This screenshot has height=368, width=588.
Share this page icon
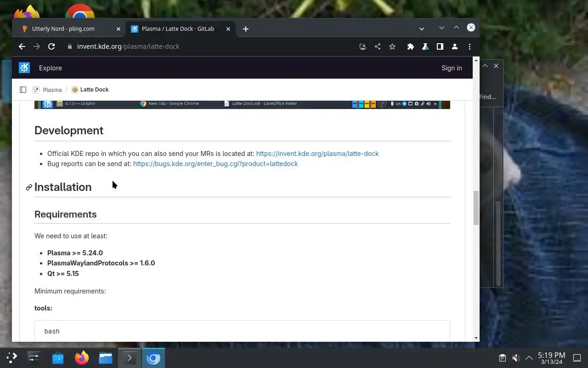pyautogui.click(x=378, y=46)
